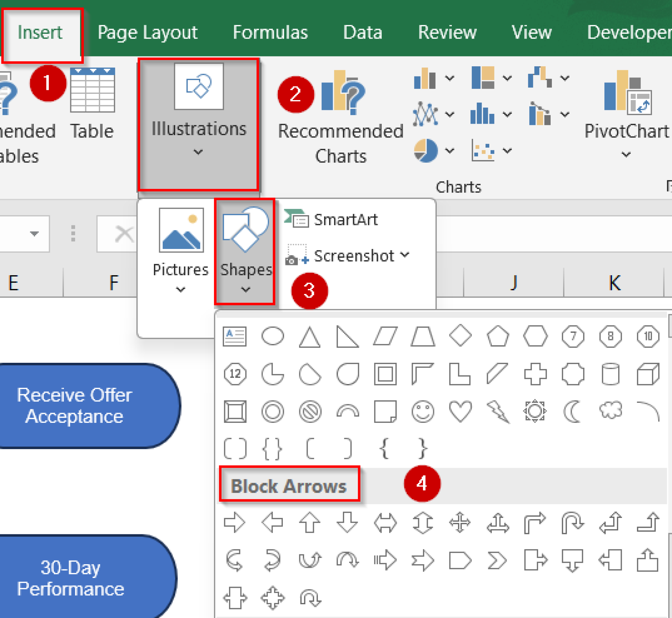This screenshot has height=618, width=672.
Task: Select the quad arrow shape
Action: click(x=459, y=523)
